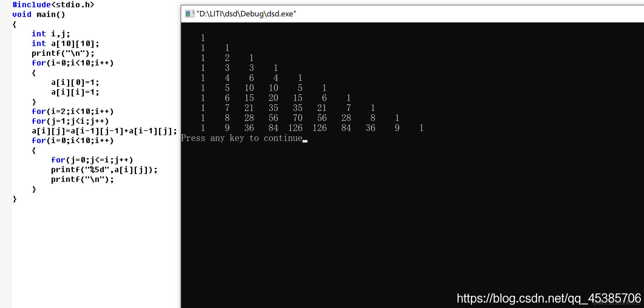Place cursor on for(i=2;i<10;i++) loop

[73, 111]
